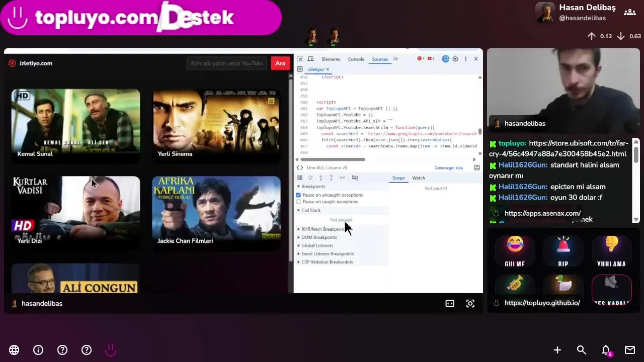Select the Sources tab

[x=380, y=59]
